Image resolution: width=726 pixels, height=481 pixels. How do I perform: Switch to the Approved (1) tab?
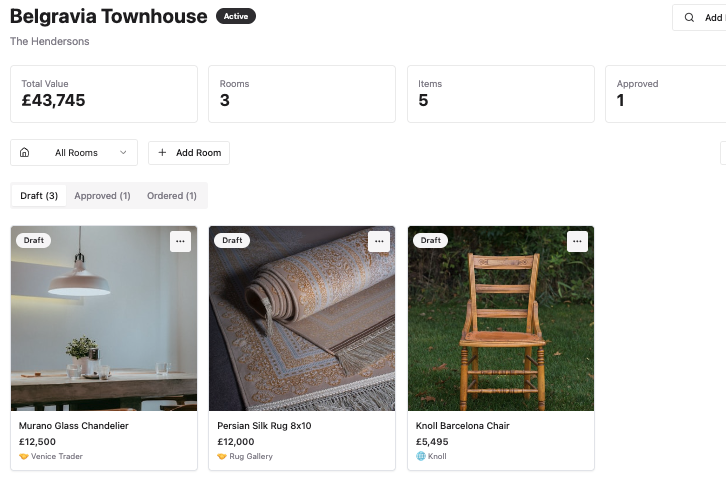click(102, 196)
